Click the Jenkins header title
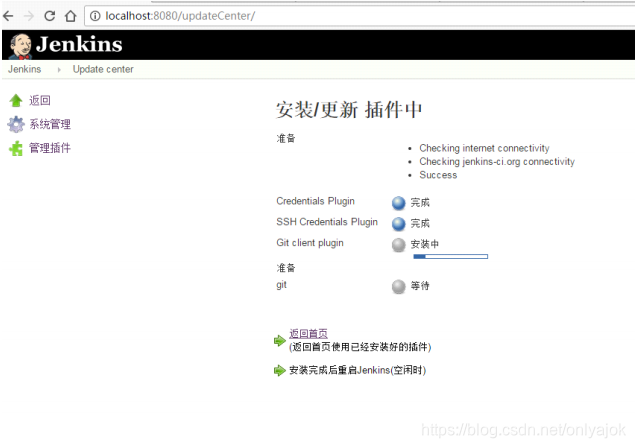This screenshot has width=635, height=448. (x=79, y=44)
